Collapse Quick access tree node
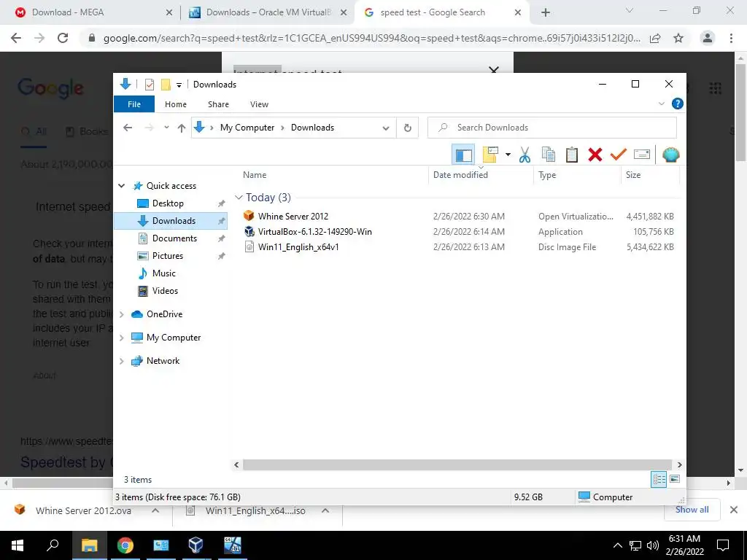Image resolution: width=747 pixels, height=560 pixels. click(x=122, y=186)
